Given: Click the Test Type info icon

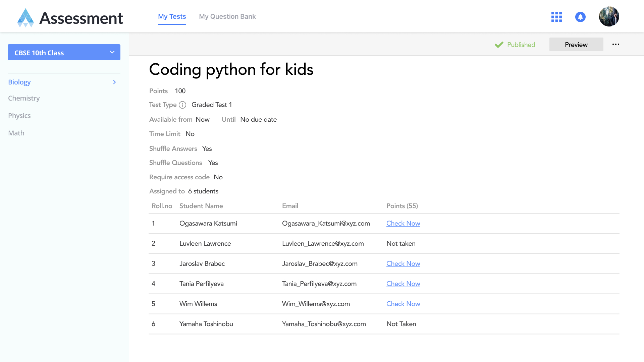Looking at the screenshot, I should [x=182, y=105].
